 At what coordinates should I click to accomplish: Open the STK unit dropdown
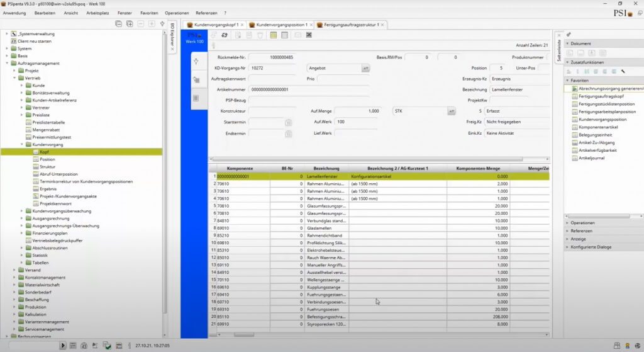pyautogui.click(x=451, y=111)
